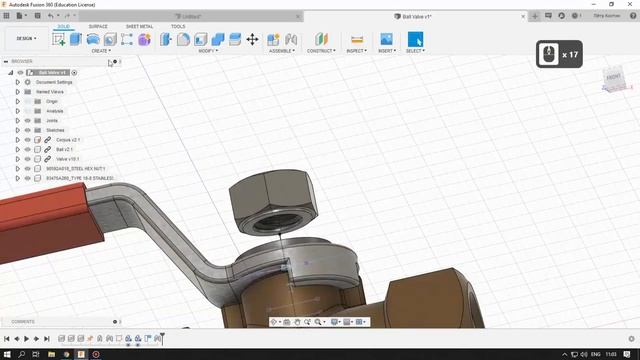Image resolution: width=640 pixels, height=360 pixels.
Task: Select the Fillet tool
Action: pos(183,39)
